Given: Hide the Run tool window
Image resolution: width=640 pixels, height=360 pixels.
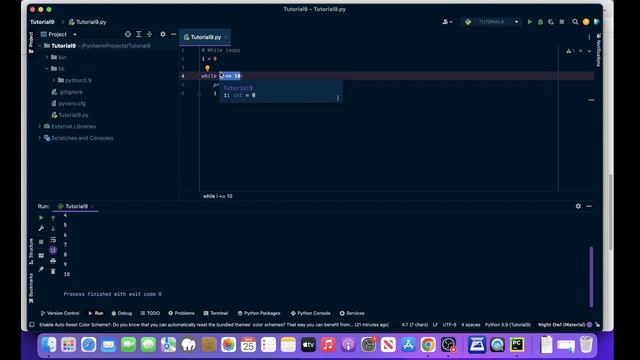Looking at the screenshot, I should coord(589,206).
